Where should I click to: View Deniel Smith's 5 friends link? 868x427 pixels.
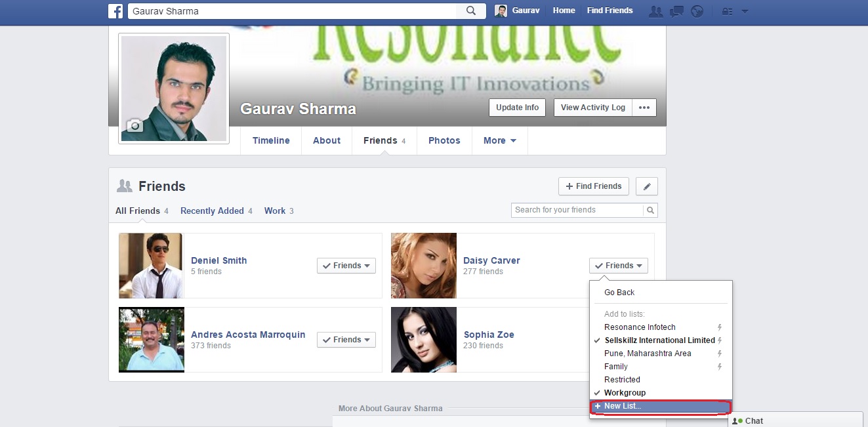206,272
